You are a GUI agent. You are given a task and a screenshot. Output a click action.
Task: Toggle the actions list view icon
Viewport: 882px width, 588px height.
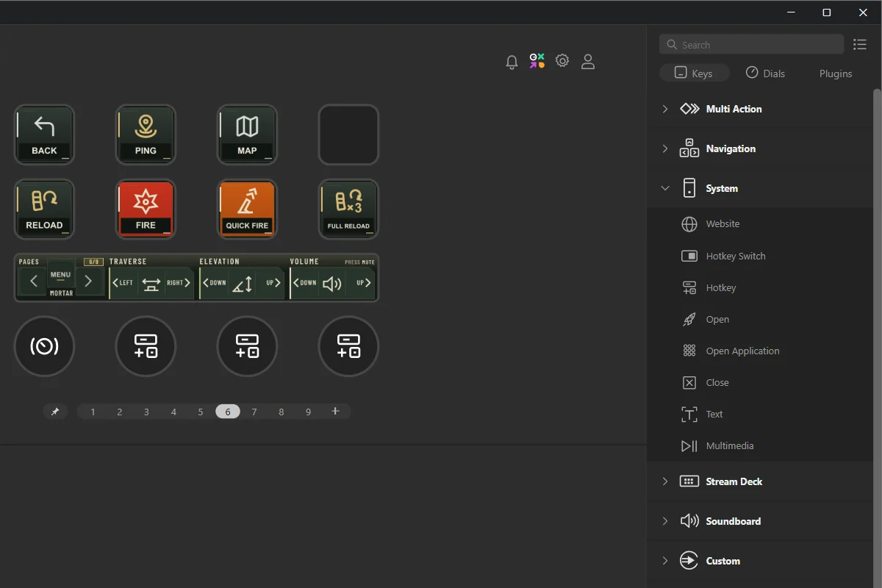click(860, 45)
